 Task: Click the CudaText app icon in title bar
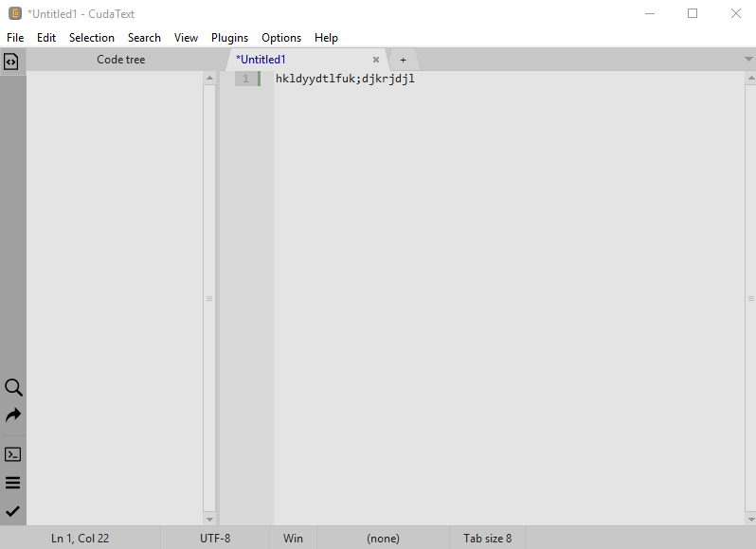click(15, 13)
